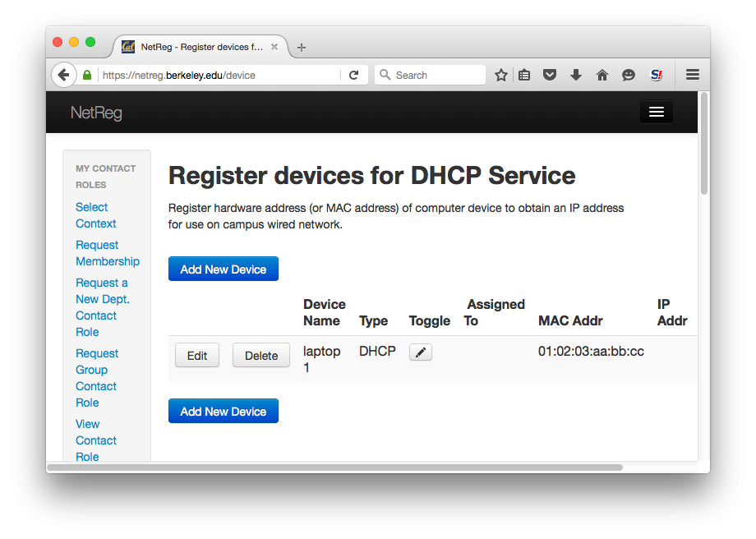This screenshot has width=756, height=539.
Task: Edit the laptop 1 device
Action: [197, 355]
